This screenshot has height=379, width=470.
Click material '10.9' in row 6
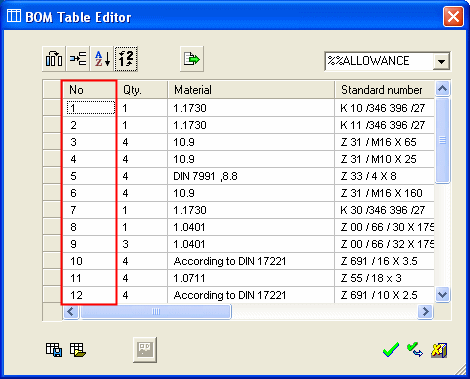click(x=251, y=193)
